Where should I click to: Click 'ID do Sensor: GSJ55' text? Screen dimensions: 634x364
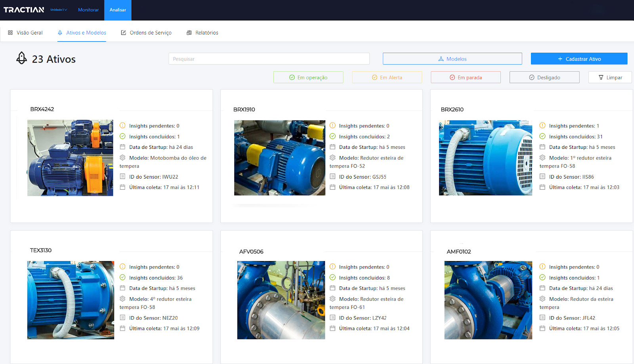(363, 177)
